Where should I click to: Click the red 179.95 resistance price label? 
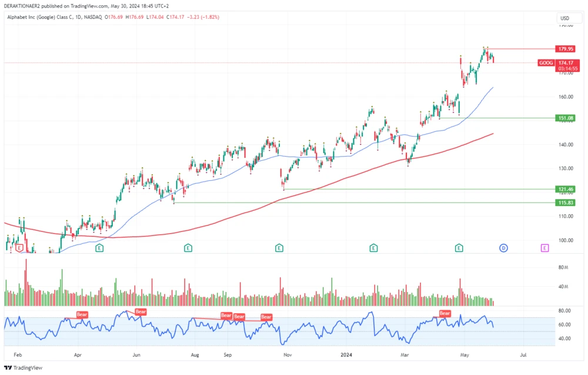point(564,49)
